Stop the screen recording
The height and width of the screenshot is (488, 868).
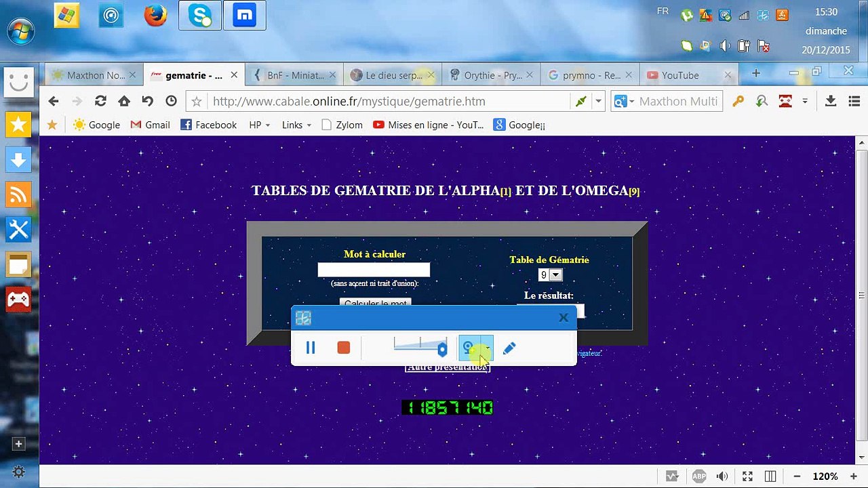(x=344, y=348)
